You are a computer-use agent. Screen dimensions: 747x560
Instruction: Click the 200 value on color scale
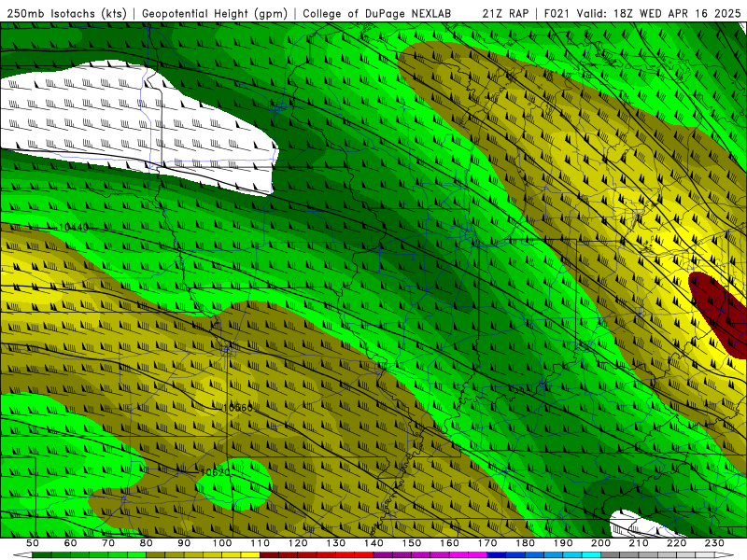point(600,543)
